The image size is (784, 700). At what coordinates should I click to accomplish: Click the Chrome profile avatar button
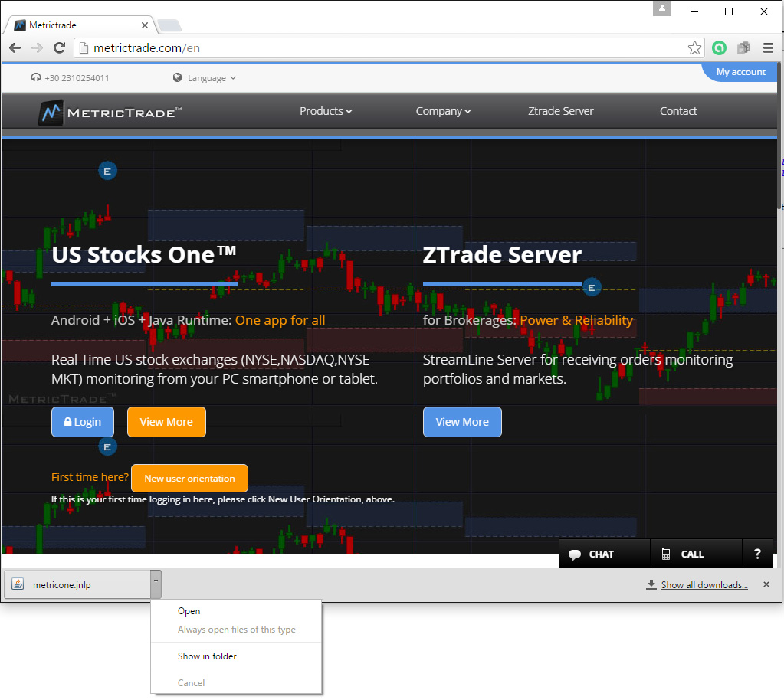coord(661,8)
